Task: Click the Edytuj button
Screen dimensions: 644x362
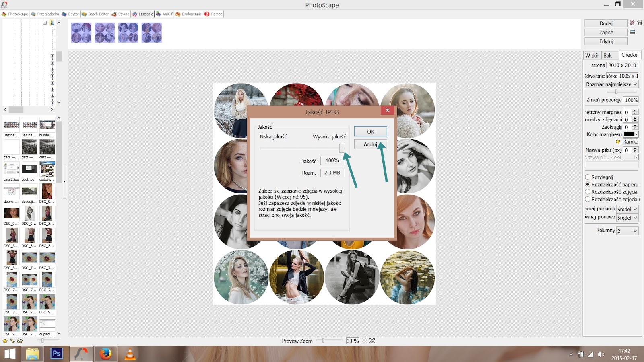Action: (606, 41)
